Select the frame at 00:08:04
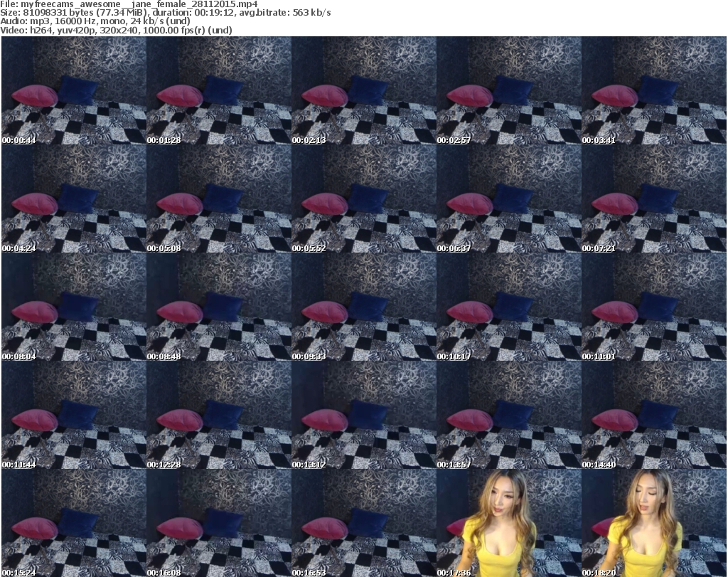This screenshot has height=577, width=728. coord(74,307)
